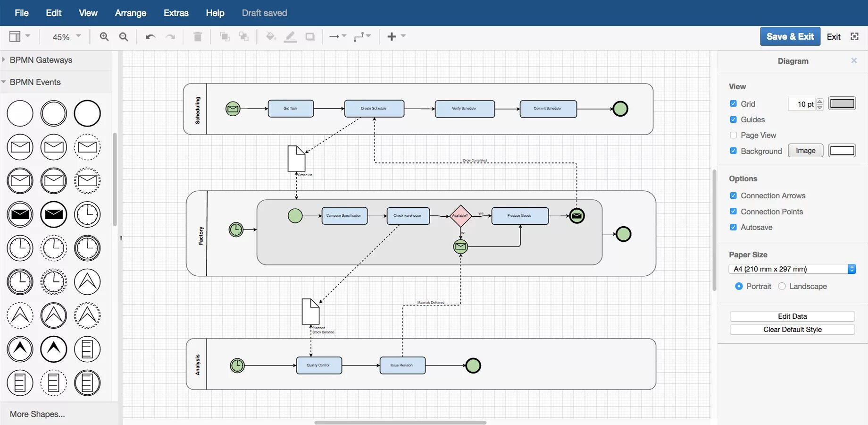
Task: Click the redo arrow icon
Action: click(170, 37)
